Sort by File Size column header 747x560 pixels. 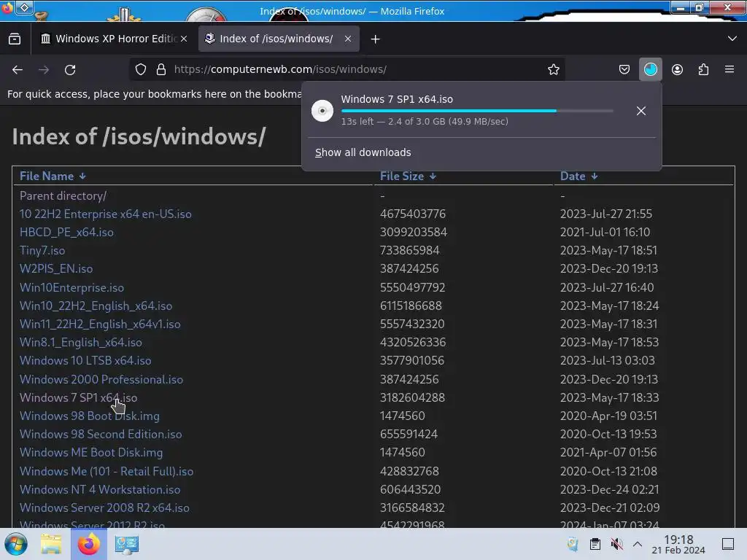click(408, 176)
